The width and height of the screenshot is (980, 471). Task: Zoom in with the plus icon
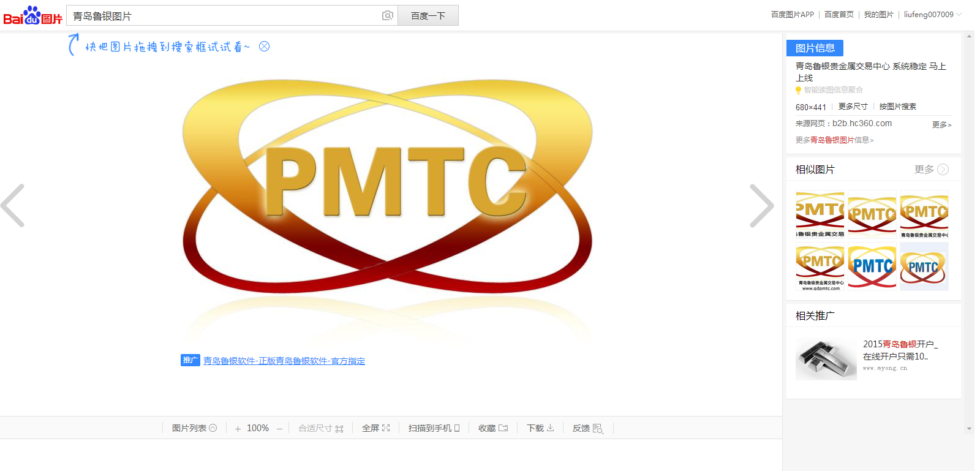click(x=238, y=429)
